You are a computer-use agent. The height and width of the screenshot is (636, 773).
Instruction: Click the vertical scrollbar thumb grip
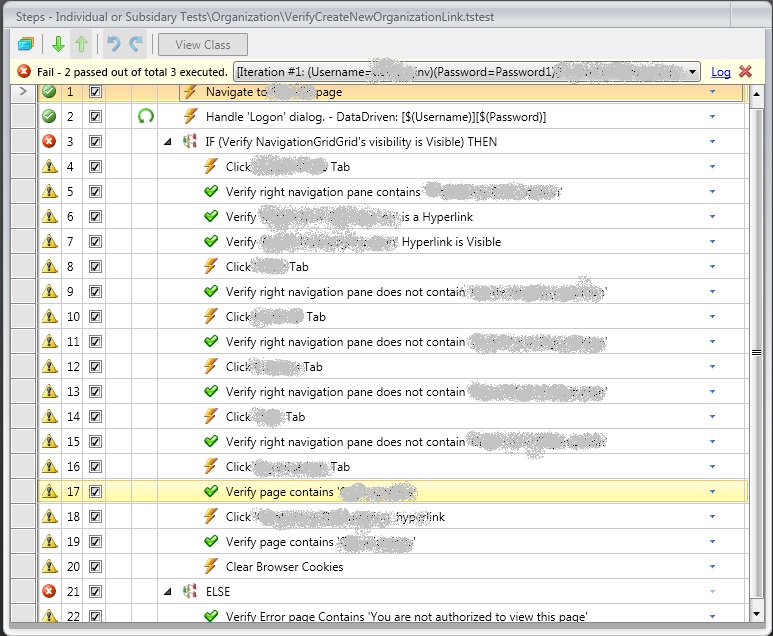pos(756,353)
